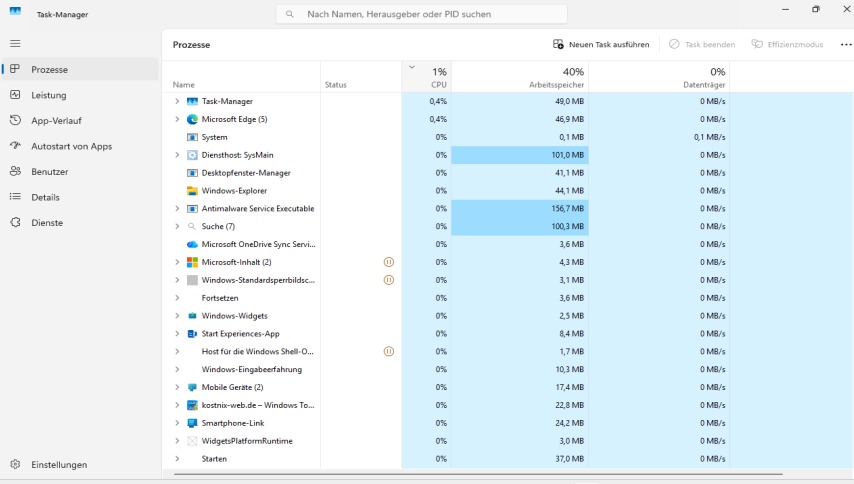The image size is (854, 484).
Task: Expand Diensthost: SysMain process
Action: tap(177, 155)
